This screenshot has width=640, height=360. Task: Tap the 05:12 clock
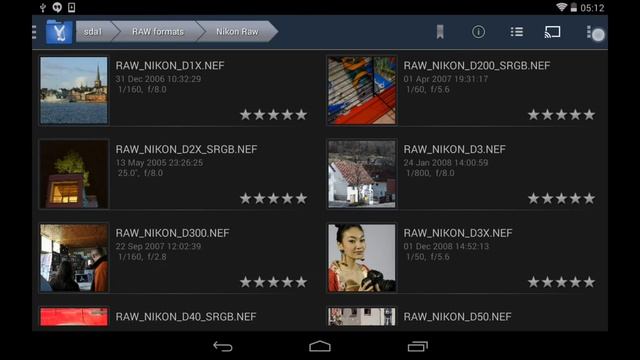point(592,8)
